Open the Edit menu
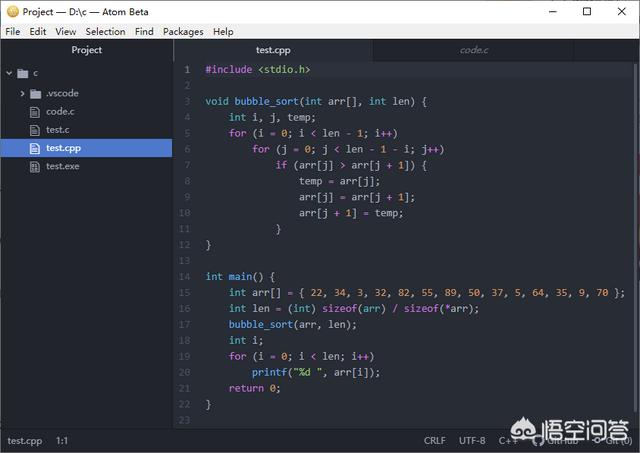The height and width of the screenshot is (453, 640). pyautogui.click(x=38, y=31)
